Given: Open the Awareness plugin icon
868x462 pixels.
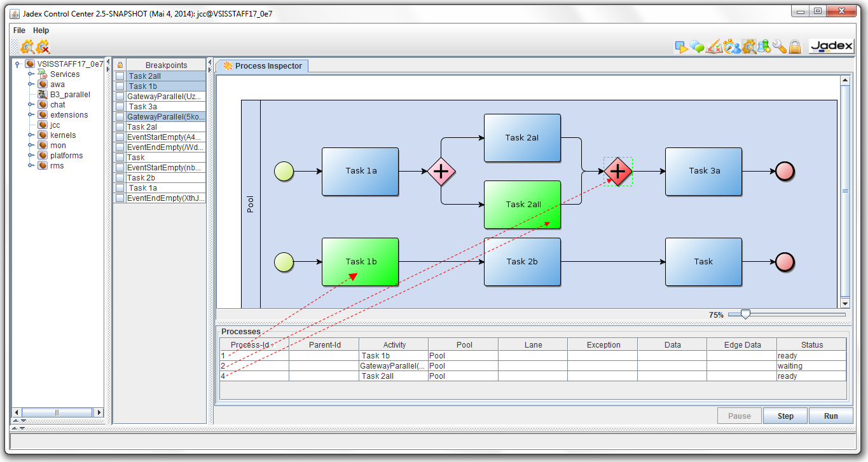Looking at the screenshot, I should 731,46.
